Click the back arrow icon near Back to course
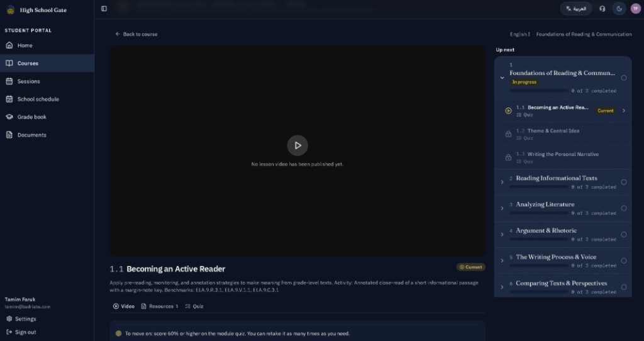Image resolution: width=644 pixels, height=341 pixels. click(x=118, y=34)
